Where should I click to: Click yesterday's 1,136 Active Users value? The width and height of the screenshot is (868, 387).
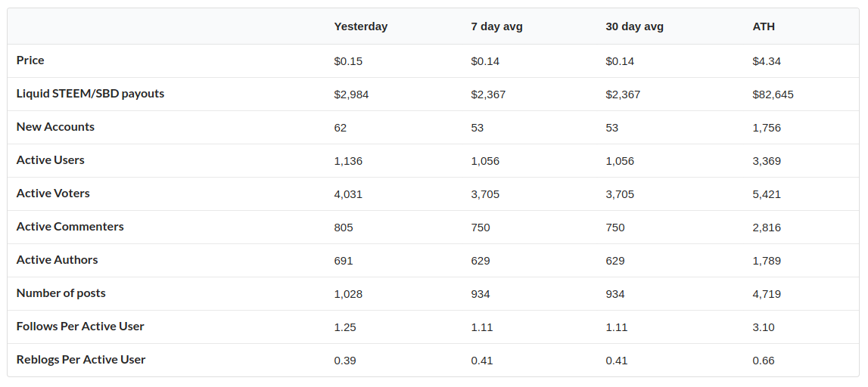click(x=348, y=161)
